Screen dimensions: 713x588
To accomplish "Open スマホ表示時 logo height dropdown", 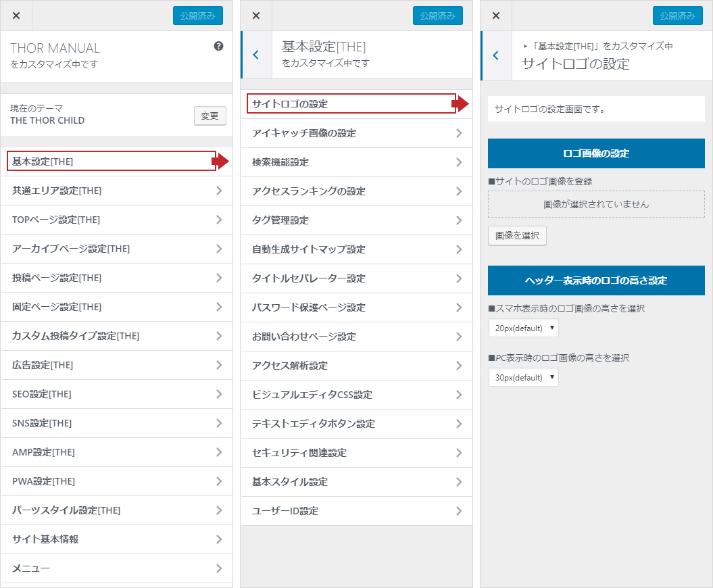I will 523,328.
